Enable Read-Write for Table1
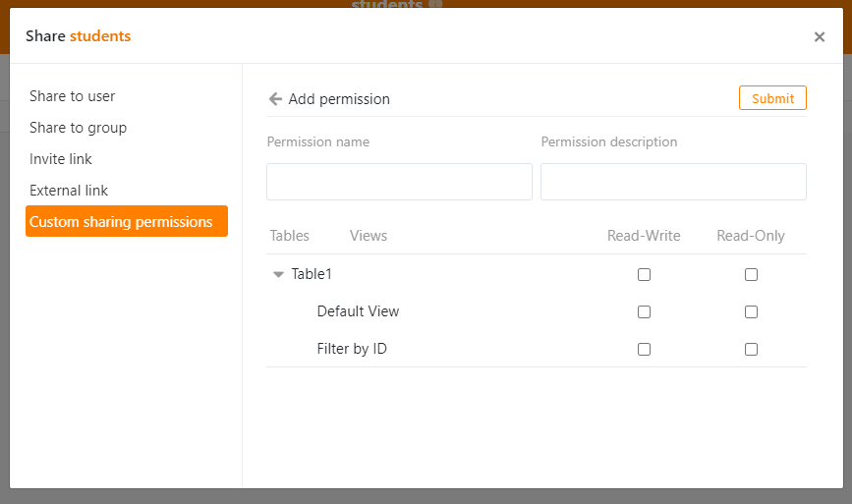 644,275
